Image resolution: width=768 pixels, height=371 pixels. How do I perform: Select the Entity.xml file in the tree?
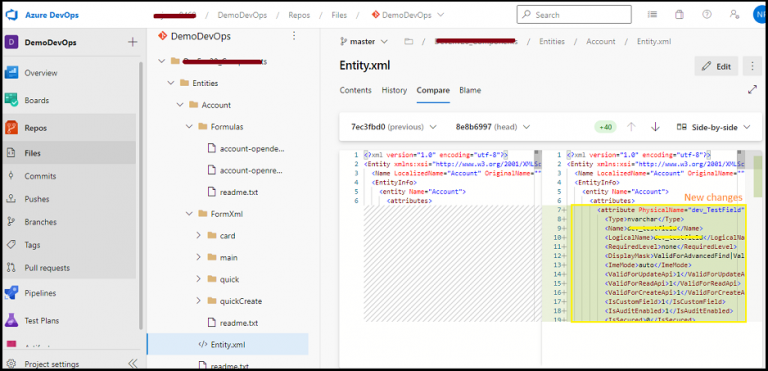[x=228, y=345]
